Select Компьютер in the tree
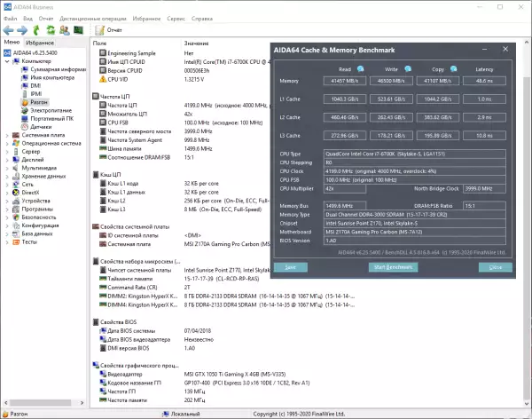The width and height of the screenshot is (532, 419). 36,61
